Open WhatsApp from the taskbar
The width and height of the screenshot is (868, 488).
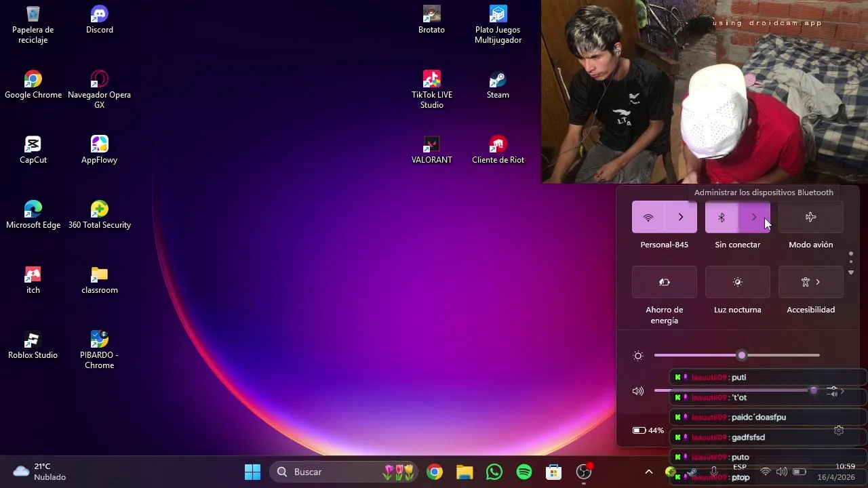pyautogui.click(x=494, y=472)
